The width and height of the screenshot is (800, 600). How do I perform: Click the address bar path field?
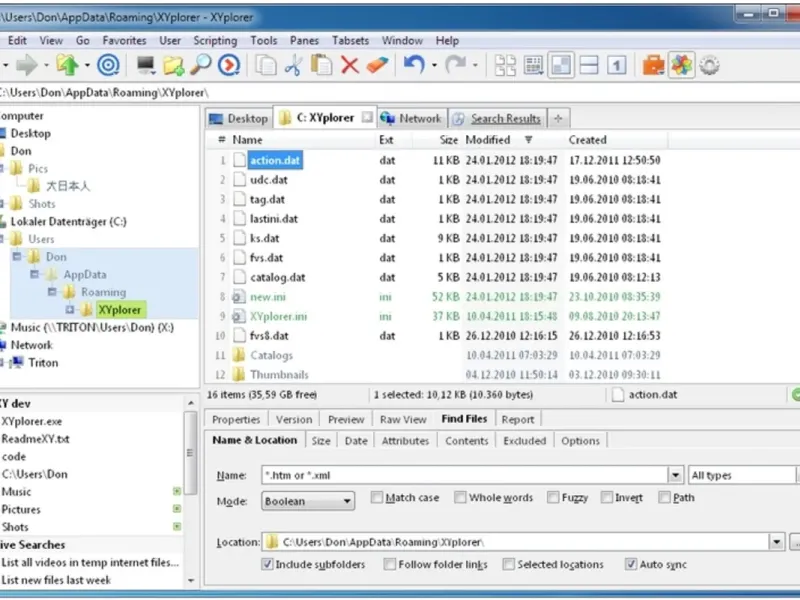point(400,93)
